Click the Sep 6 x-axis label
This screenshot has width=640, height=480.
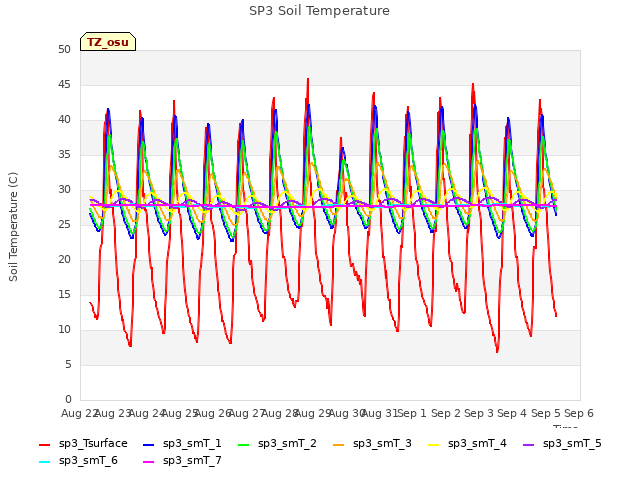tap(579, 413)
